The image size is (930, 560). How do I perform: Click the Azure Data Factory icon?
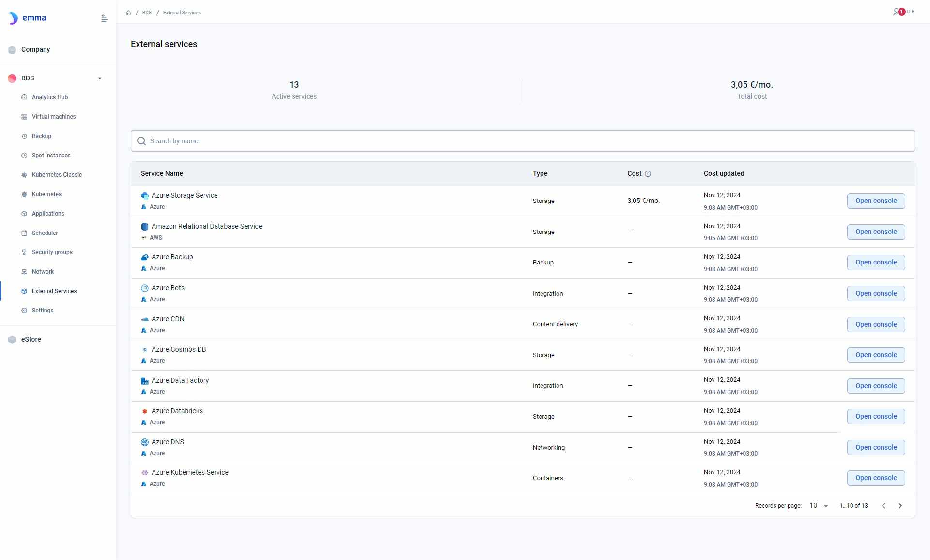pos(145,381)
